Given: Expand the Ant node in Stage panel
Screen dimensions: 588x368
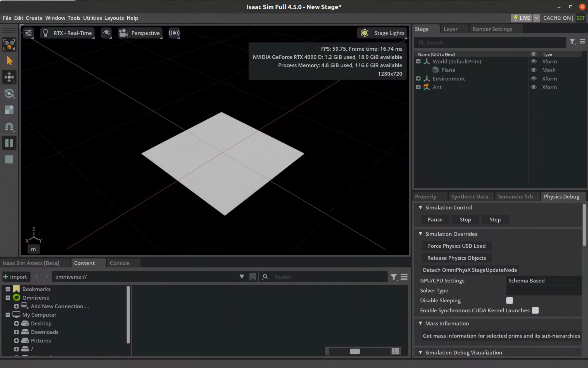Looking at the screenshot, I should pyautogui.click(x=418, y=87).
